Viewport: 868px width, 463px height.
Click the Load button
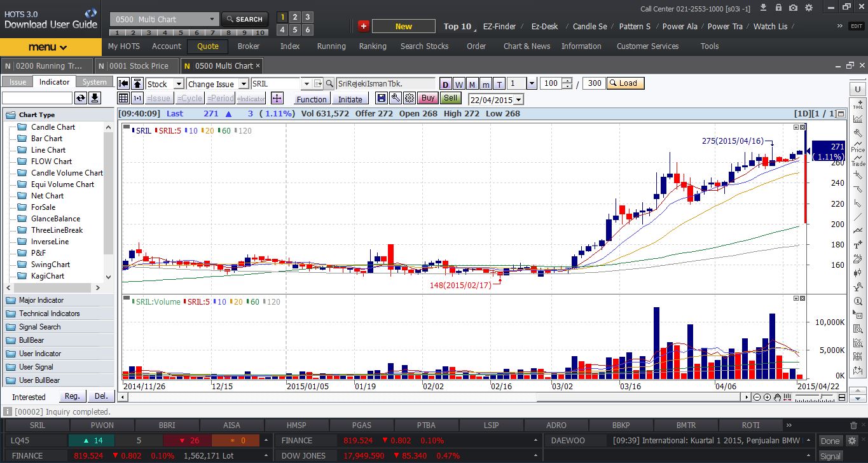[625, 83]
